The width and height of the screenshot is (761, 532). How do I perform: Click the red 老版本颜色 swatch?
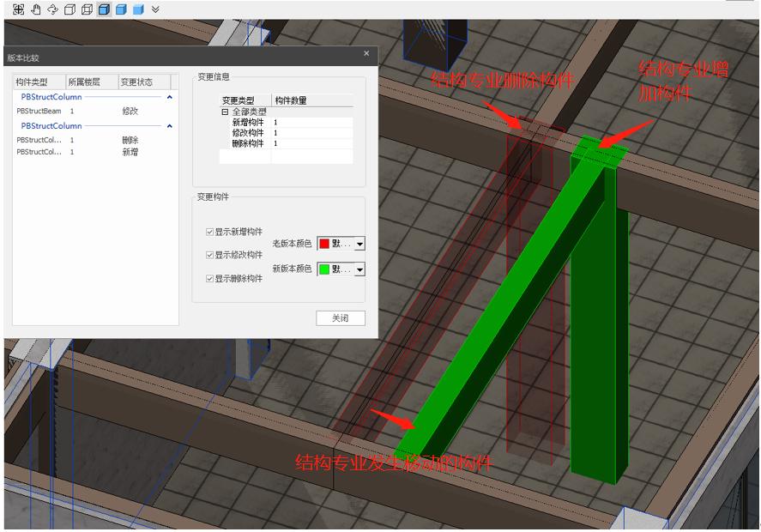point(325,243)
